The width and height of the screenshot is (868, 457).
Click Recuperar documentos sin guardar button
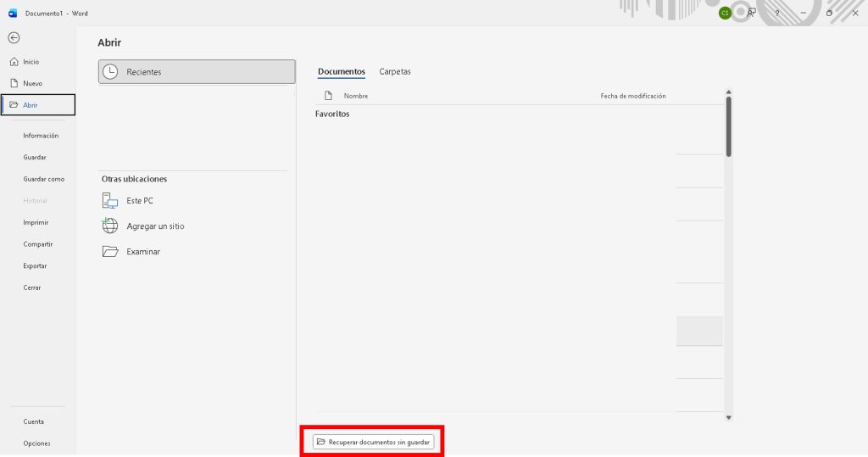tap(373, 442)
